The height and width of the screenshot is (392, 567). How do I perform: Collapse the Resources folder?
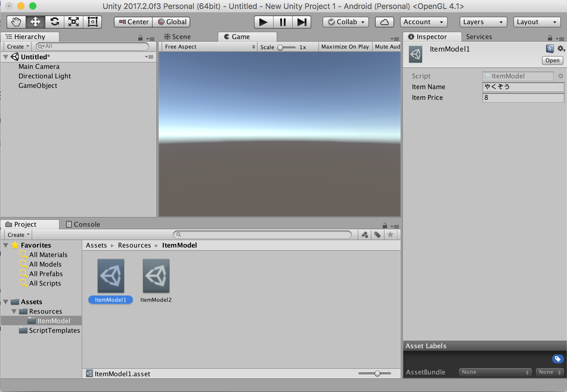(14, 311)
